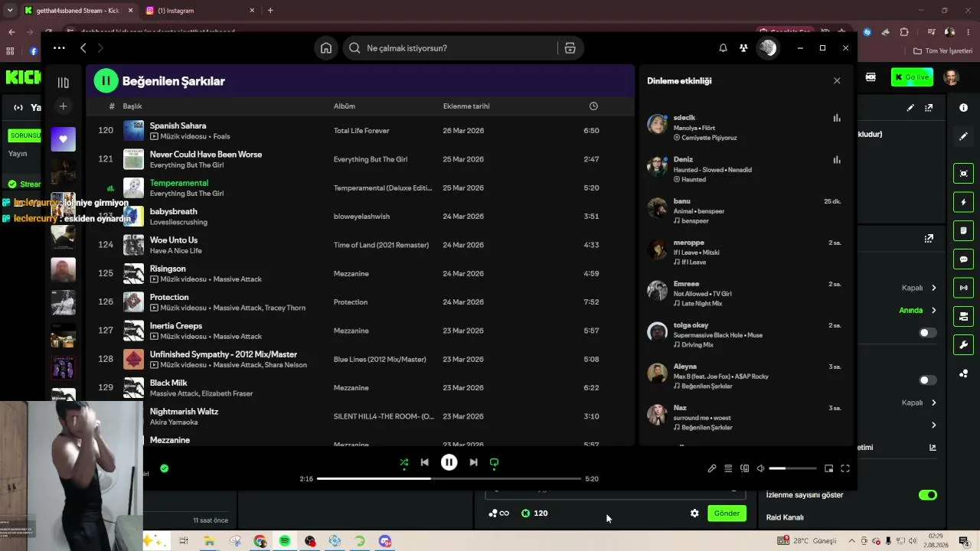980x551 pixels.
Task: Select the track Nightmarish Waltz
Action: pyautogui.click(x=184, y=411)
